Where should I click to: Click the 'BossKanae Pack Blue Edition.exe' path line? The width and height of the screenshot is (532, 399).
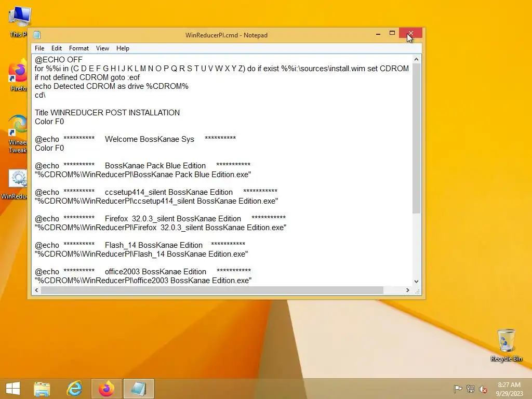click(143, 175)
